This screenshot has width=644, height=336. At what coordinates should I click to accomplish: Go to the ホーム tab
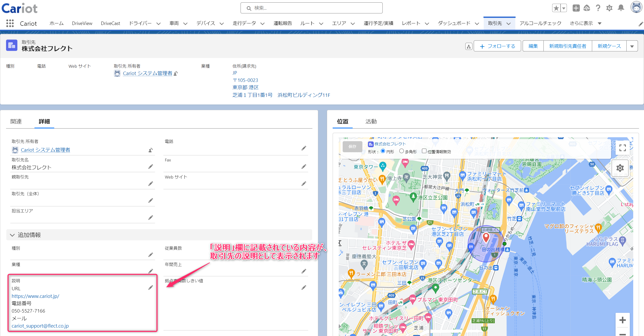(56, 23)
